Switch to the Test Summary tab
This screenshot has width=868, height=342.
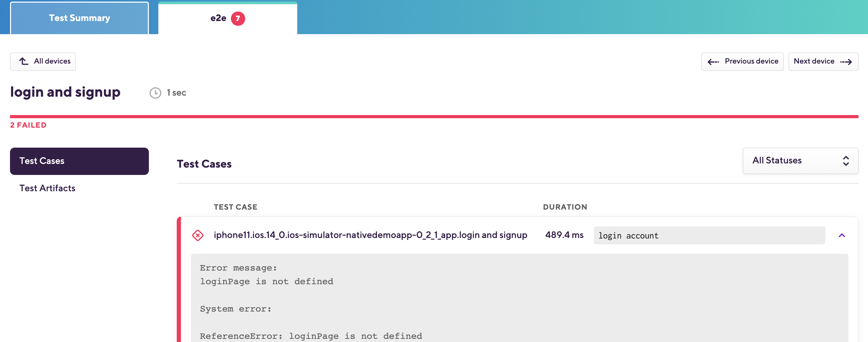click(x=79, y=18)
